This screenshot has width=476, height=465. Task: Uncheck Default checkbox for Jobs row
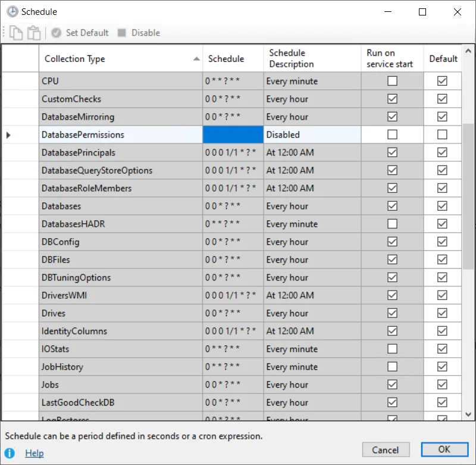442,385
